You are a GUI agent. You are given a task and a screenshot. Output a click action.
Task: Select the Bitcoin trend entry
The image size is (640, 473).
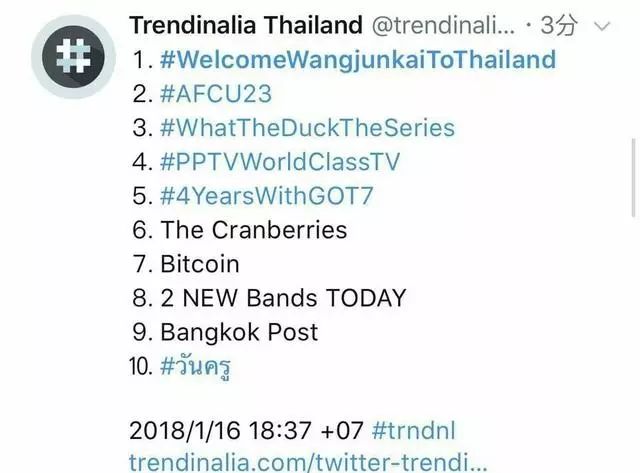coord(200,264)
